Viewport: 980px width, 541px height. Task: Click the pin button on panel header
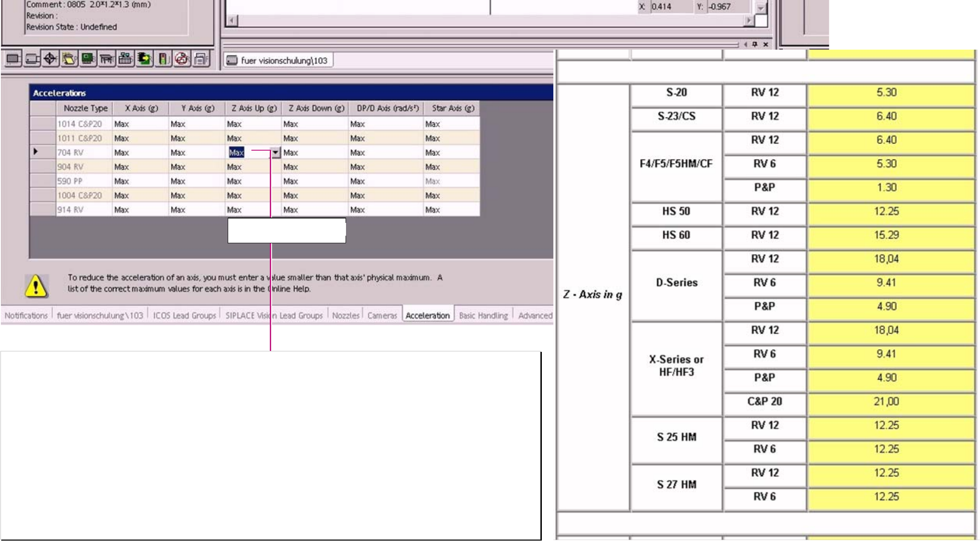[x=755, y=44]
